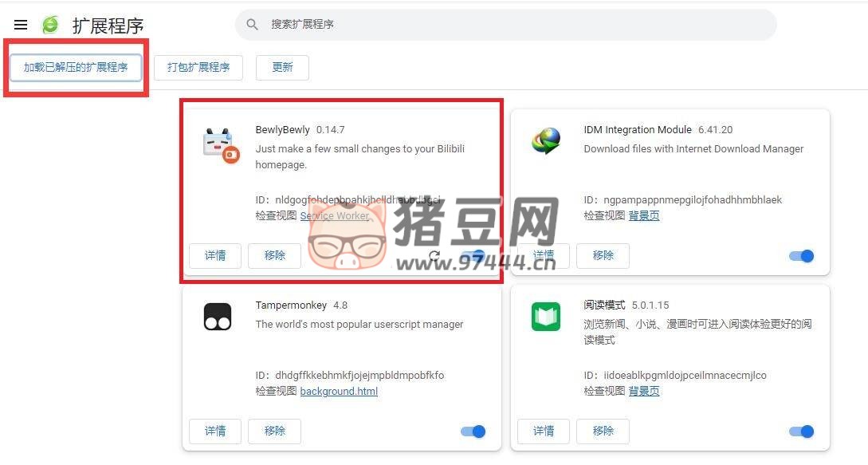Open Tampermonkey background.html link
This screenshot has height=465, width=868.
tap(339, 392)
